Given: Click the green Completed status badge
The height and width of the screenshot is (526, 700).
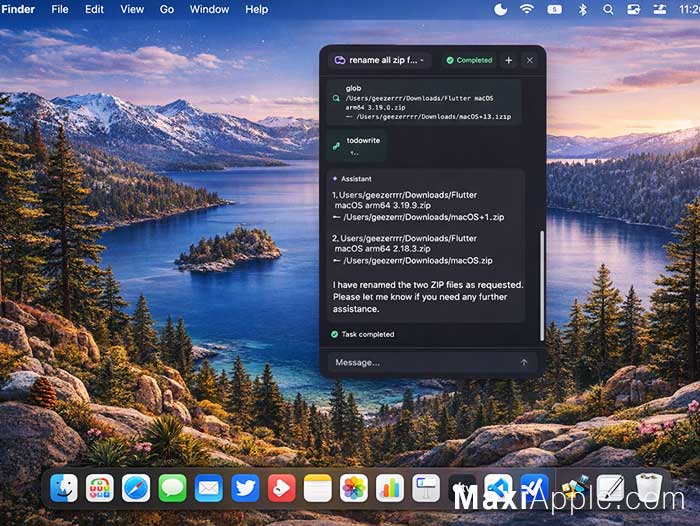Looking at the screenshot, I should [469, 60].
